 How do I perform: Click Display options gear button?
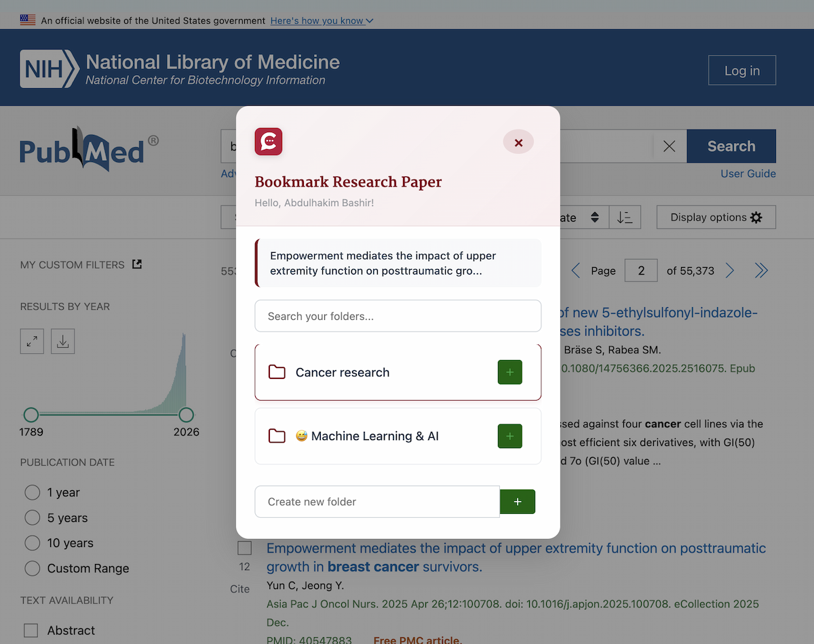(716, 218)
